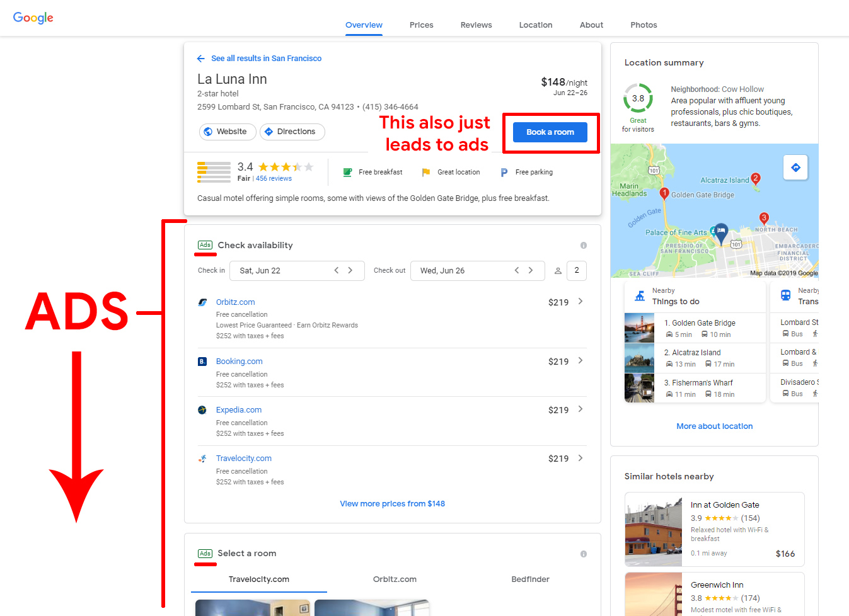
Task: Click the Booking.com logo icon
Action: (203, 361)
